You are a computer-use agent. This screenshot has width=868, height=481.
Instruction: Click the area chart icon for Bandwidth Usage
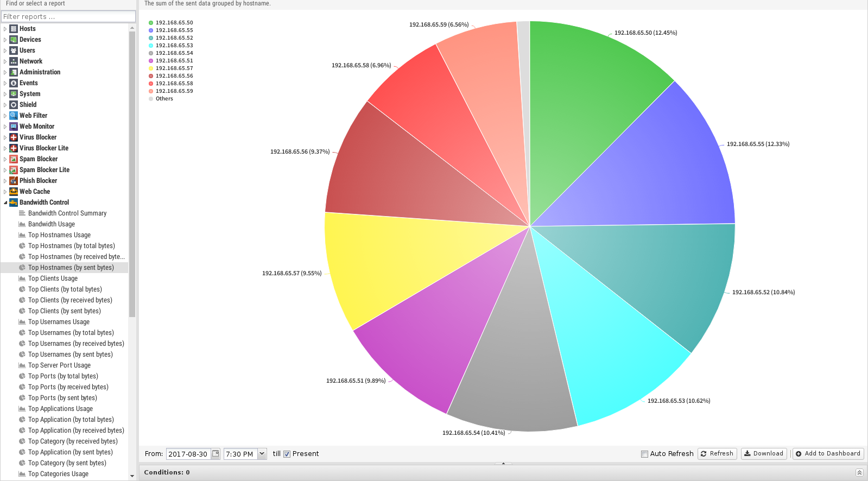[22, 224]
